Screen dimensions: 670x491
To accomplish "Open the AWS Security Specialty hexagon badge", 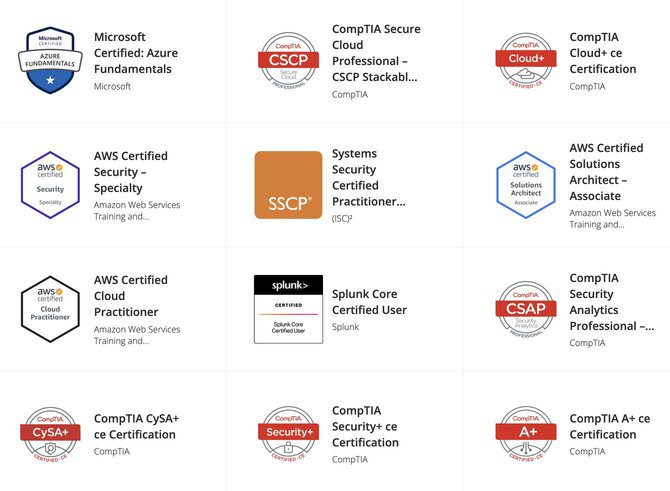I will 50,185.
